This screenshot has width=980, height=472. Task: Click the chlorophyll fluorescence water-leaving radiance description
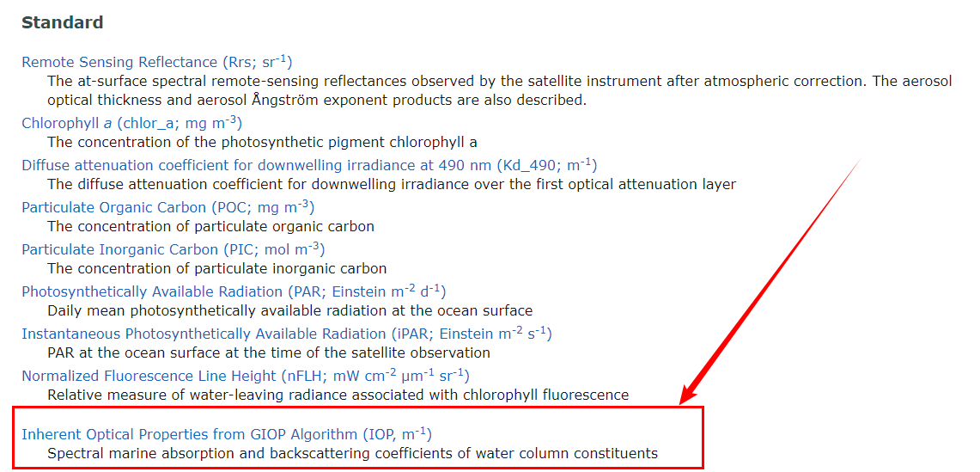coord(338,395)
